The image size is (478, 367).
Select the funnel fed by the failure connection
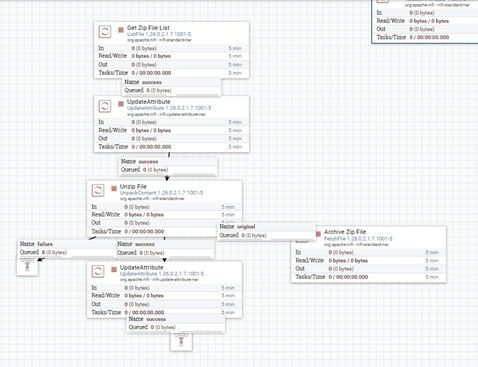tap(27, 267)
